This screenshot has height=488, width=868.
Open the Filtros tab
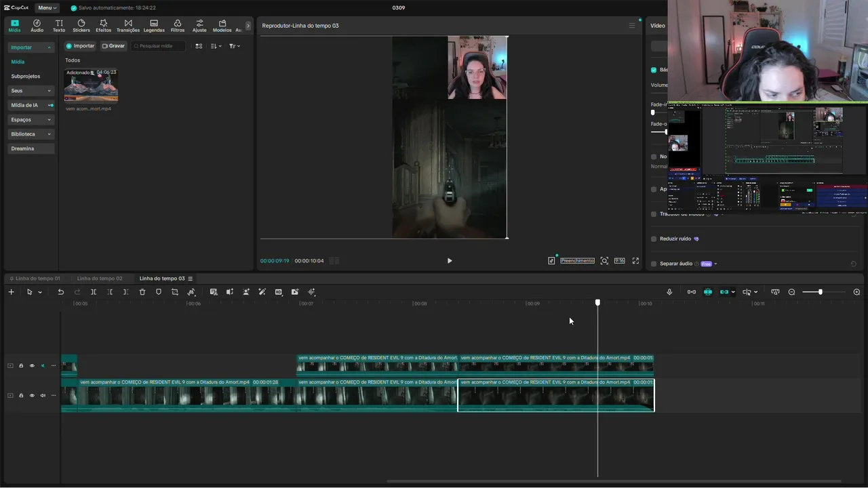coord(178,26)
